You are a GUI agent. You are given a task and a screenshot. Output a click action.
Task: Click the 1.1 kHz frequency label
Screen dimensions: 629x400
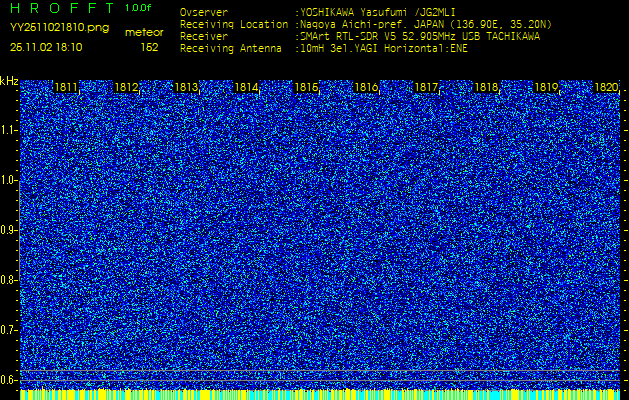pyautogui.click(x=8, y=130)
